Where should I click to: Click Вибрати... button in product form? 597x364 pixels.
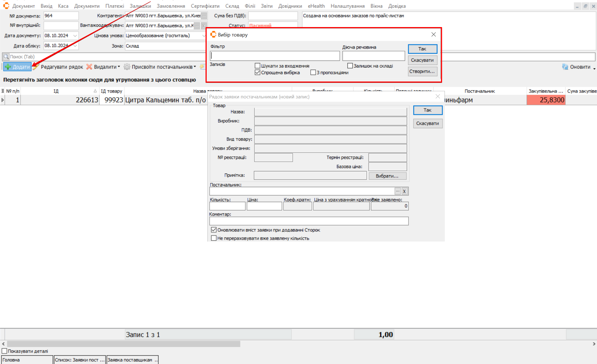(387, 176)
